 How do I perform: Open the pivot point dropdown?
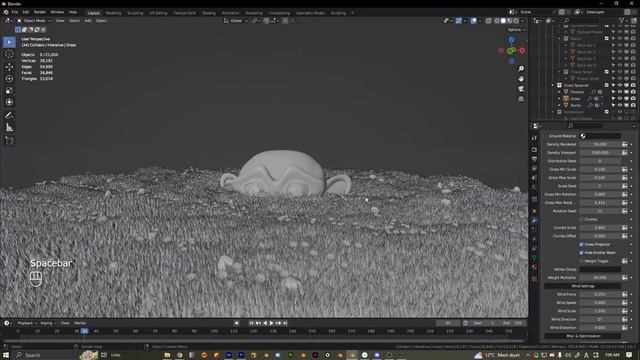tap(256, 20)
